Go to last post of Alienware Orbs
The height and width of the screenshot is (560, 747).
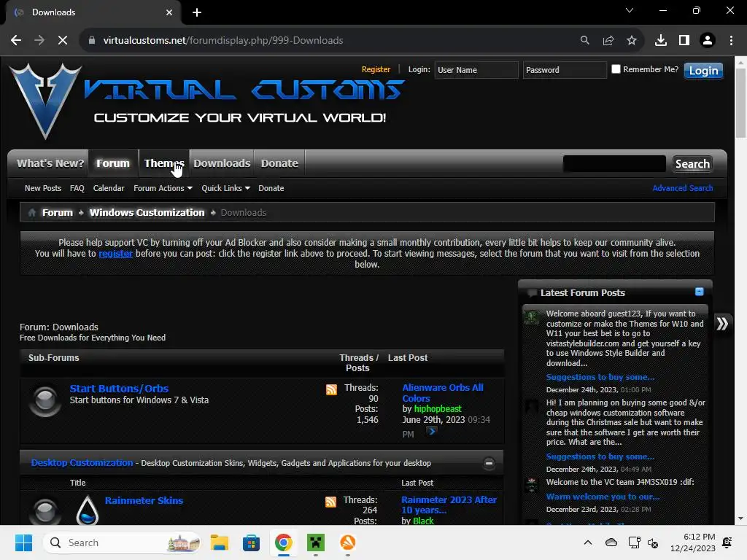pos(432,432)
